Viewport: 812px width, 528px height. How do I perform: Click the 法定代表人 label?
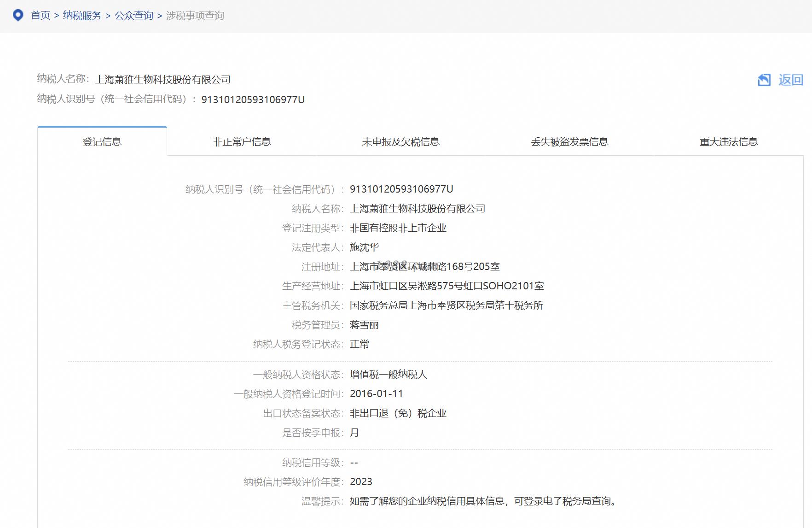(318, 247)
